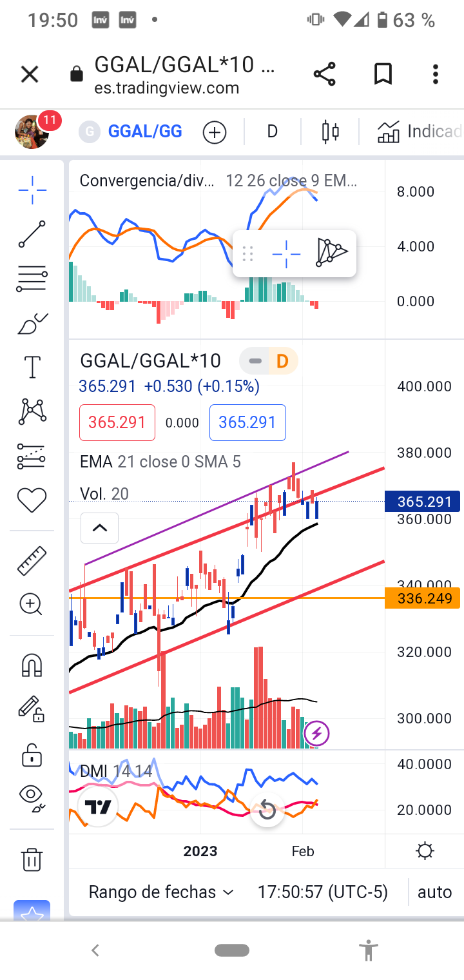This screenshot has width=464, height=980.
Task: Toggle auto scale button
Action: point(434,892)
